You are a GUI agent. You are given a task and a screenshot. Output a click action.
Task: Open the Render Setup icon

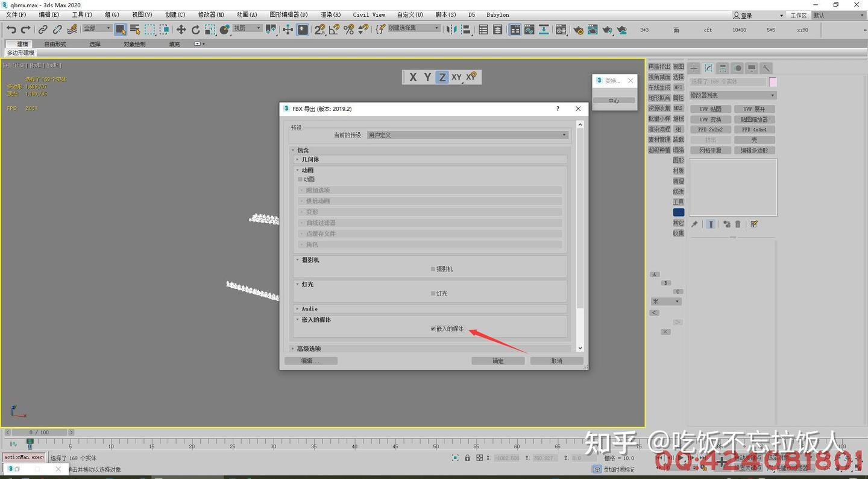coord(577,28)
